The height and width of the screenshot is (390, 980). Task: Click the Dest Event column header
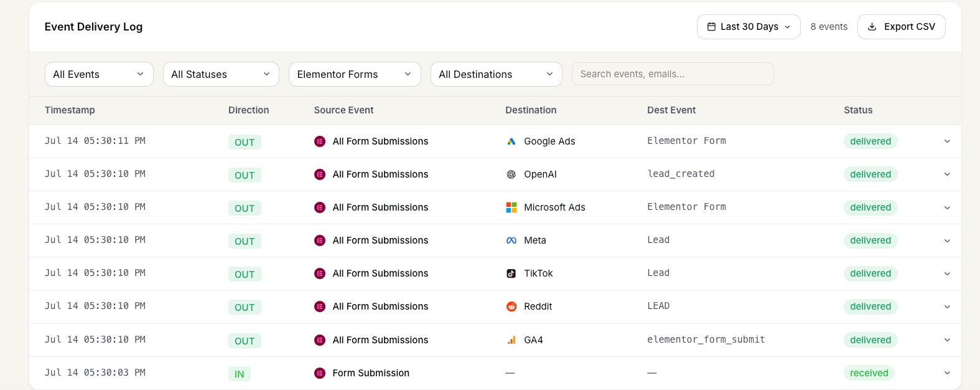(671, 110)
